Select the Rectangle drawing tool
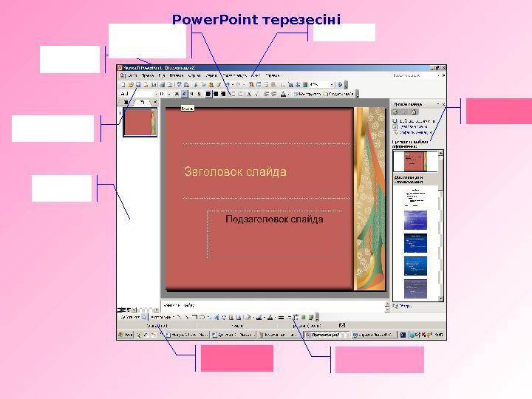532x399 pixels. coord(194,317)
